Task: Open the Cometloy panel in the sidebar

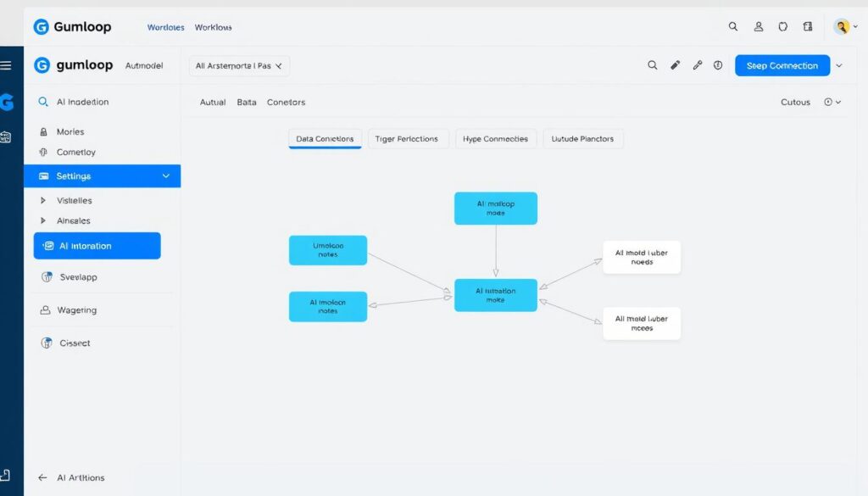Action: pos(43,153)
